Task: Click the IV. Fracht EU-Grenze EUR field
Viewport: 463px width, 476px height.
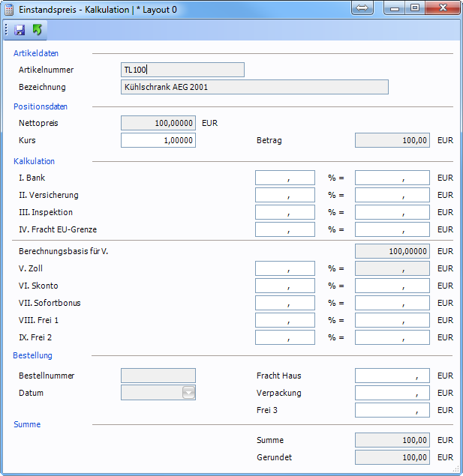Action: (x=392, y=229)
